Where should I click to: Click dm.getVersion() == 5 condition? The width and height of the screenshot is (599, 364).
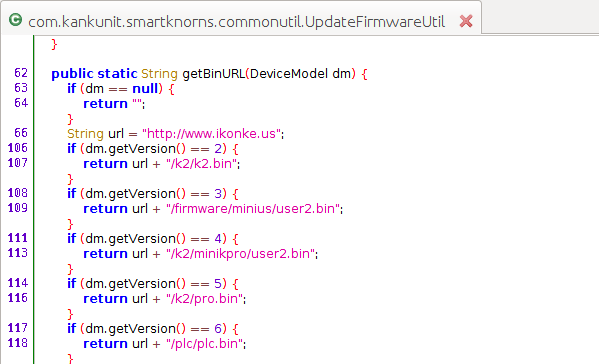[154, 284]
